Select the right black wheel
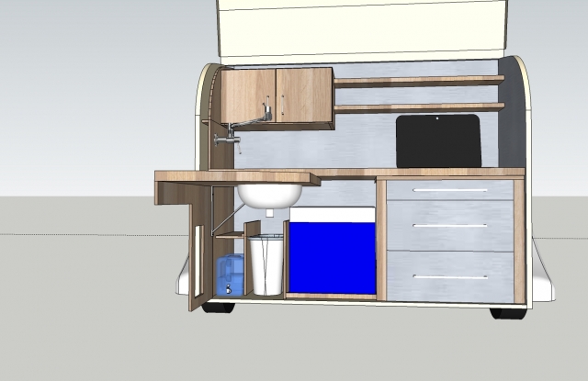This screenshot has width=588, height=381. tap(508, 314)
